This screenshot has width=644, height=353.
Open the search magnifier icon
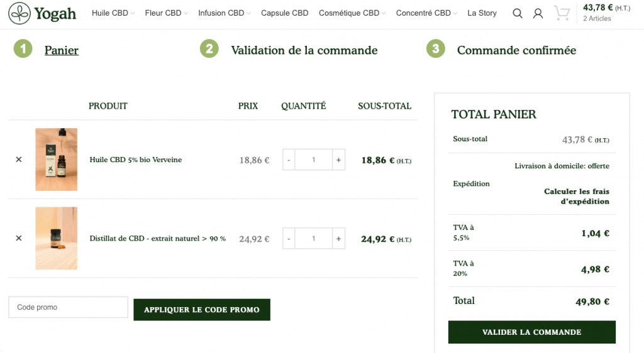(x=518, y=14)
